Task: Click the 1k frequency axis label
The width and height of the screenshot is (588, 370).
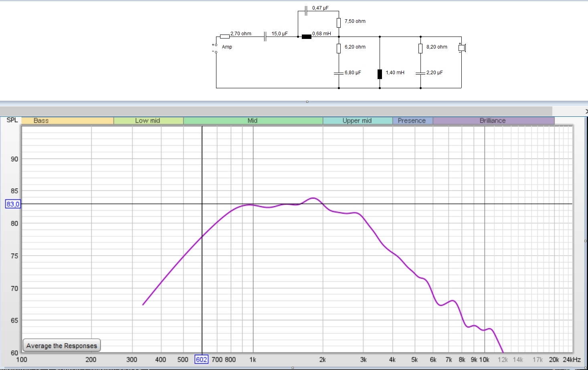Action: (253, 360)
